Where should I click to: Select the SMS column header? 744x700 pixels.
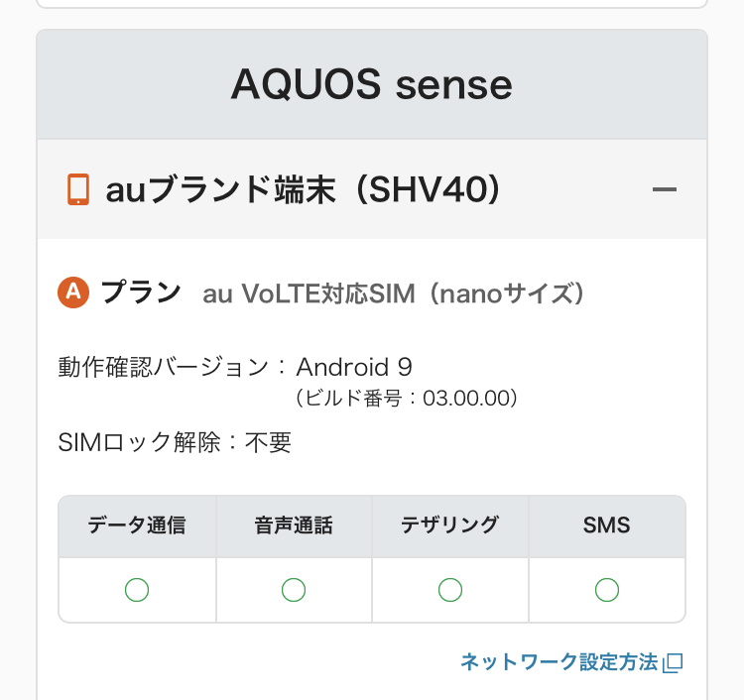pyautogui.click(x=607, y=525)
